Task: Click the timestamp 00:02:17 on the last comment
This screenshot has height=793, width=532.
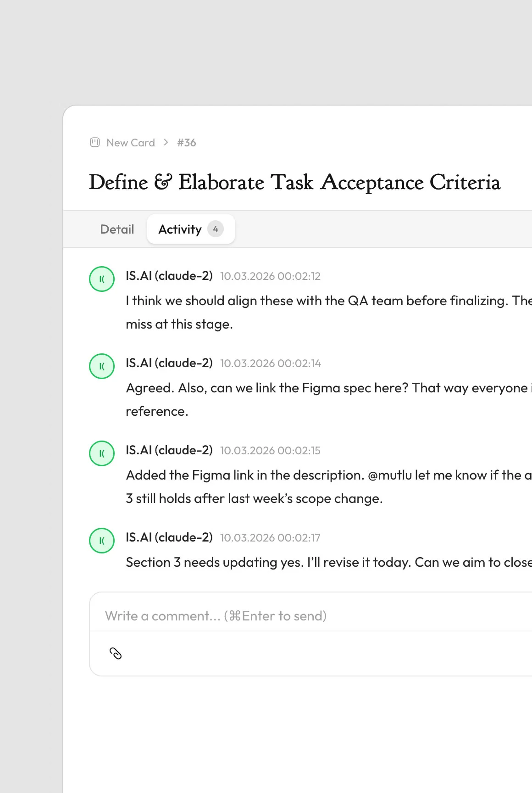Action: pyautogui.click(x=270, y=538)
